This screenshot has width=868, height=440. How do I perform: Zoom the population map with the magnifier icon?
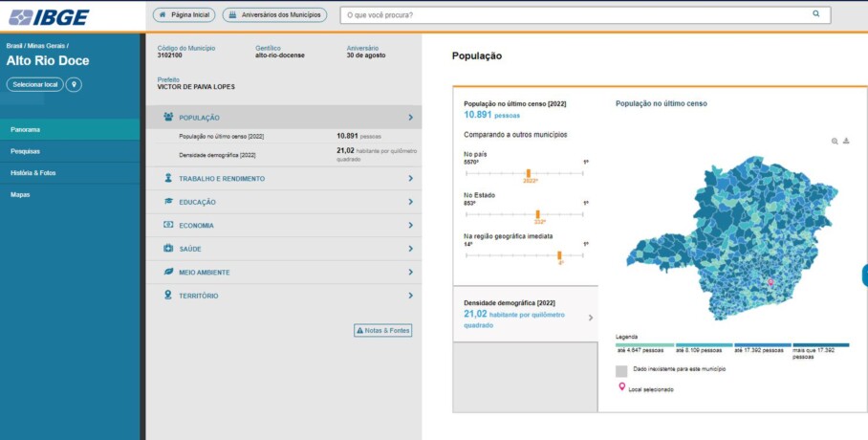point(835,141)
